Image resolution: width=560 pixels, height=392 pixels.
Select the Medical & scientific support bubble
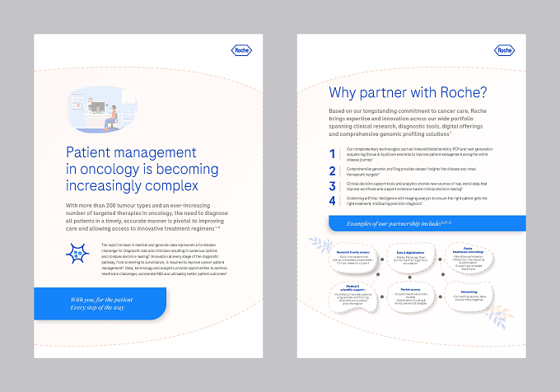point(352,296)
